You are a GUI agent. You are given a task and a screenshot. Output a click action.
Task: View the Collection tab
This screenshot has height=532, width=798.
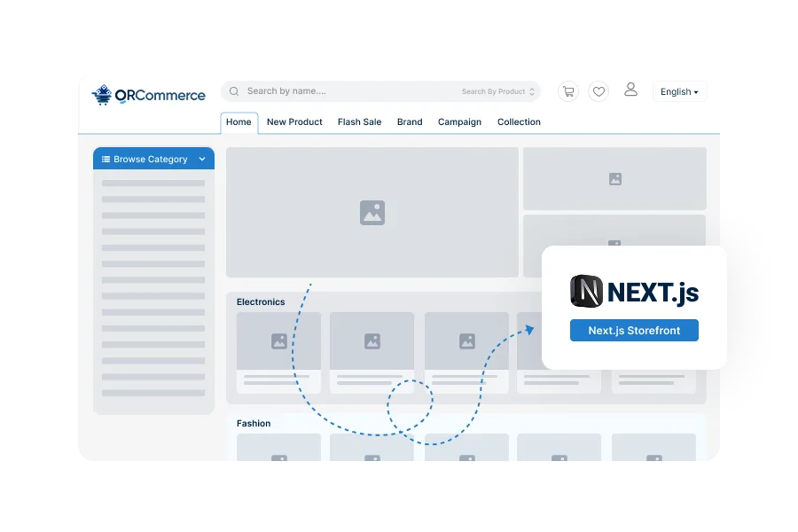[519, 122]
